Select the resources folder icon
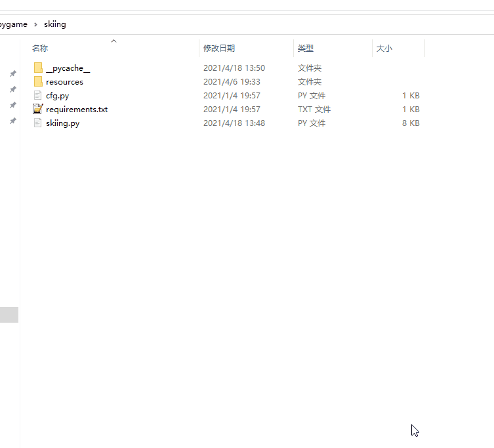 click(38, 81)
